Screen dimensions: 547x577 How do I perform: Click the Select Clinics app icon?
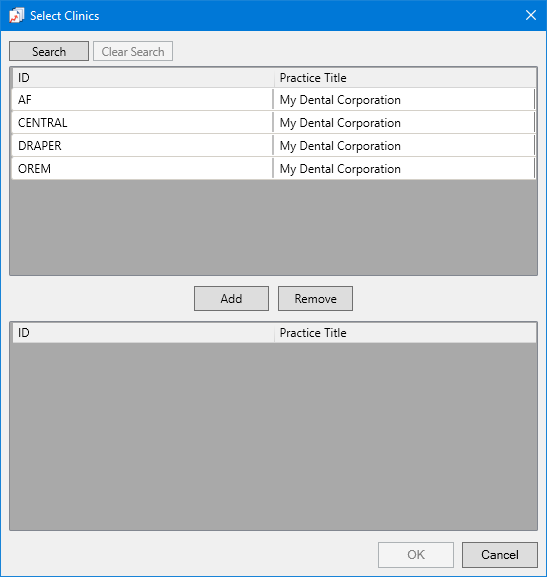click(17, 16)
